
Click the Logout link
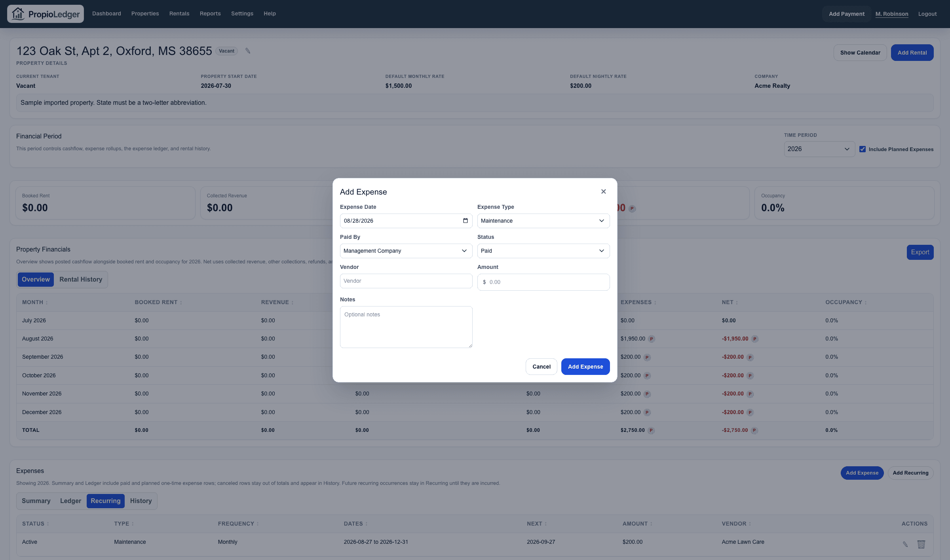tap(927, 14)
